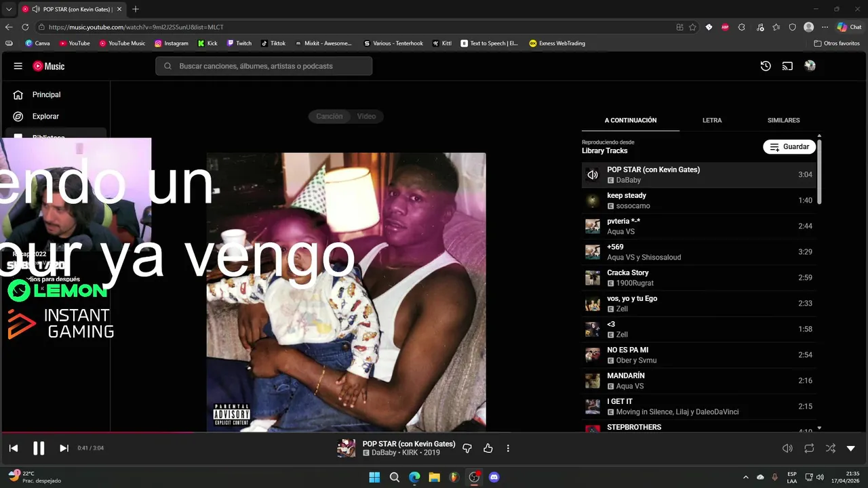Open the YouTube Music hamburger menu
The image size is (868, 488).
tap(18, 66)
